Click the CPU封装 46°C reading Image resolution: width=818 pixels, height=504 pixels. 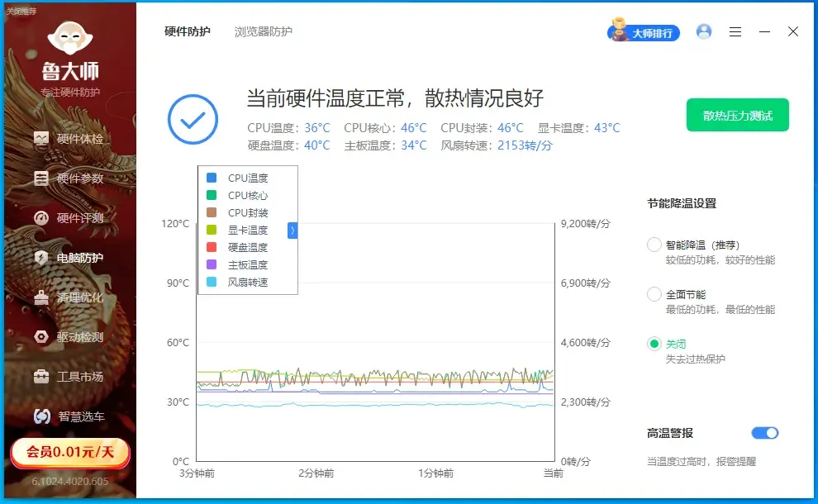(x=482, y=128)
